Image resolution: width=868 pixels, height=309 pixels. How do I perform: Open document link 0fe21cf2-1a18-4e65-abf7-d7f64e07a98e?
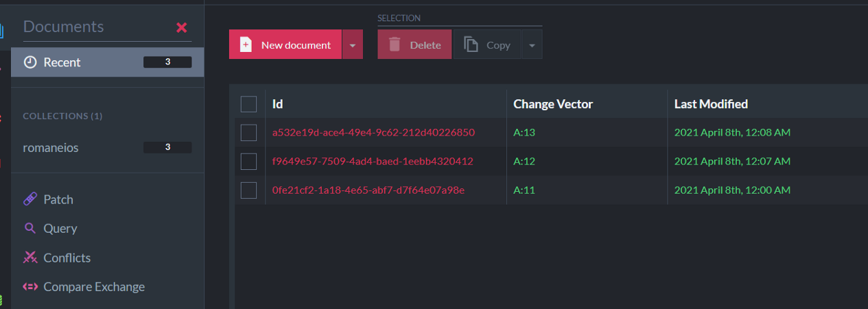(368, 190)
